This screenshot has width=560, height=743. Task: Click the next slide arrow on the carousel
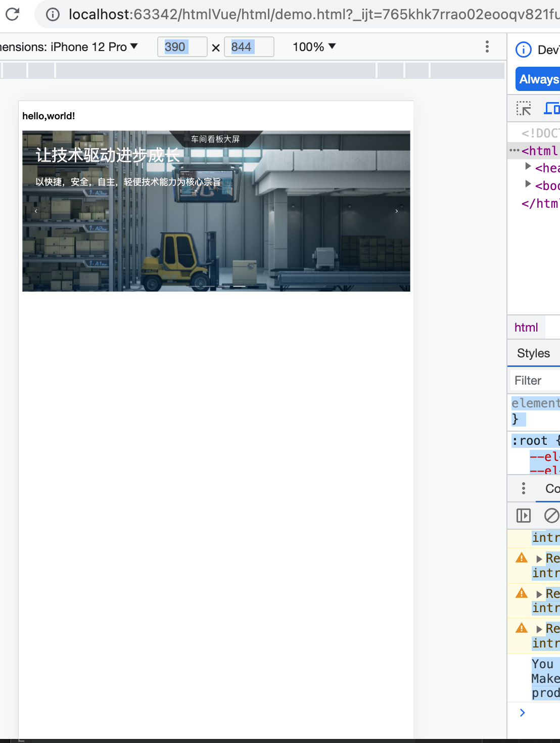(397, 211)
